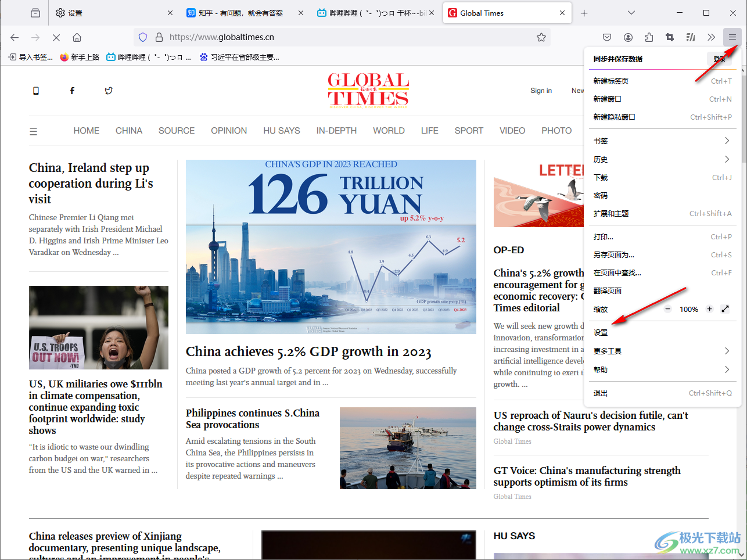Go to HU SAYS section in navigation
The width and height of the screenshot is (747, 560).
tap(282, 131)
